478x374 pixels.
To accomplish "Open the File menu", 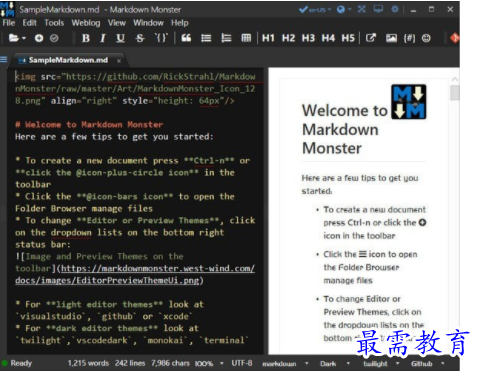I will tap(9, 23).
